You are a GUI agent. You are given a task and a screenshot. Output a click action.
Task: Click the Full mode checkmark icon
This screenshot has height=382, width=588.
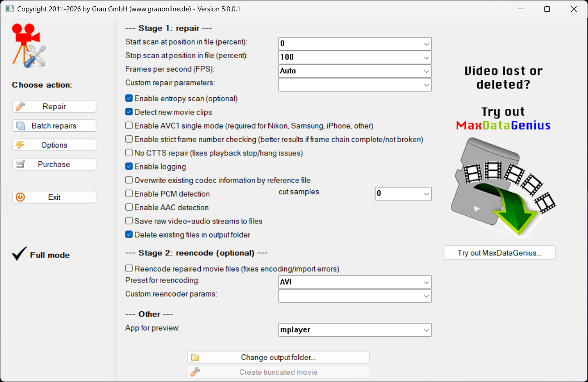click(x=20, y=254)
